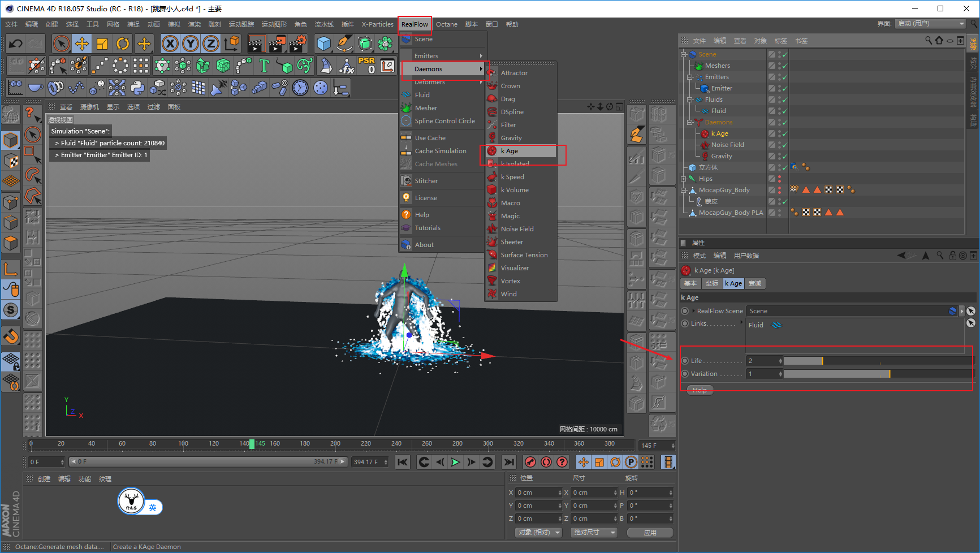Select the Move tool
The image size is (980, 553).
(x=82, y=44)
